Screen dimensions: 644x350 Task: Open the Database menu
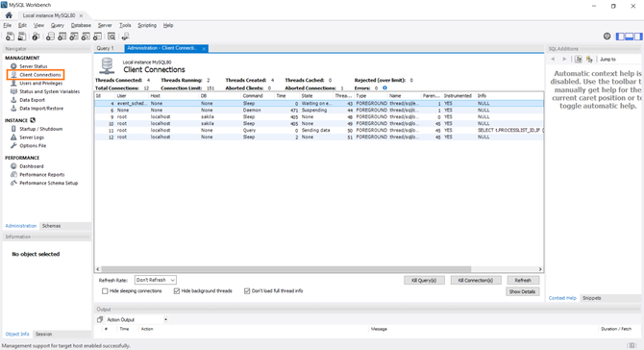[x=81, y=25]
